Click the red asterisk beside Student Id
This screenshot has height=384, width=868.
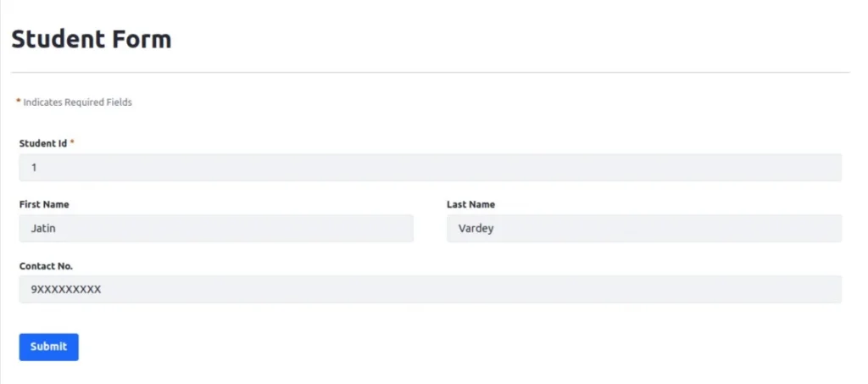pyautogui.click(x=72, y=143)
